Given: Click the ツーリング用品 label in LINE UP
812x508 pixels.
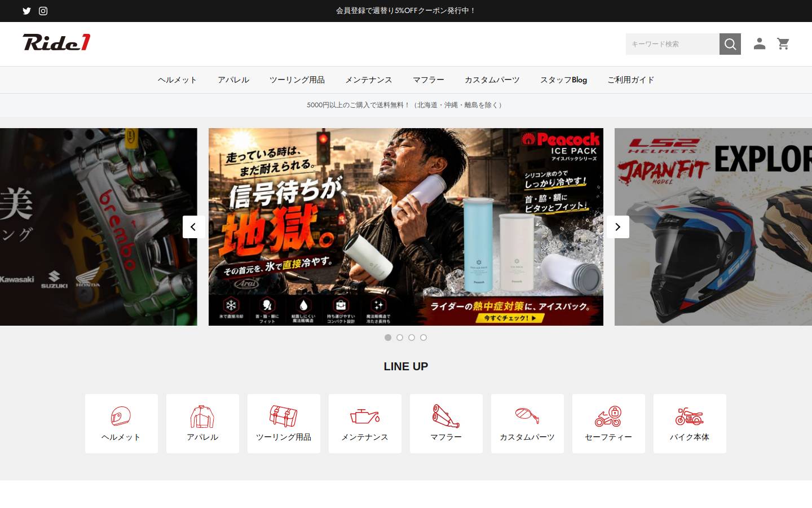Looking at the screenshot, I should pos(283,437).
